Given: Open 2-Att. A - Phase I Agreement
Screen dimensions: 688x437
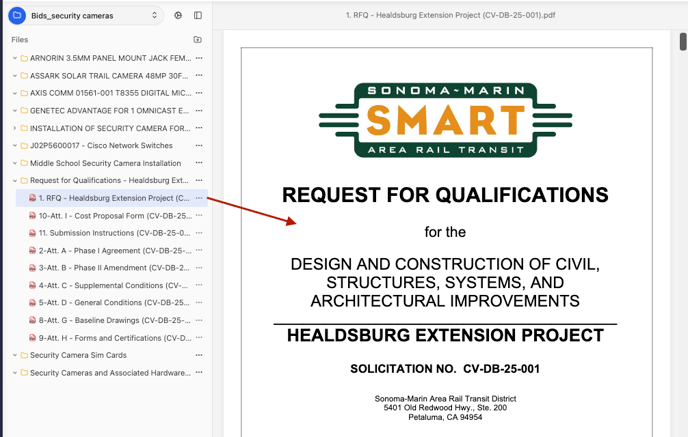Looking at the screenshot, I should [111, 251].
